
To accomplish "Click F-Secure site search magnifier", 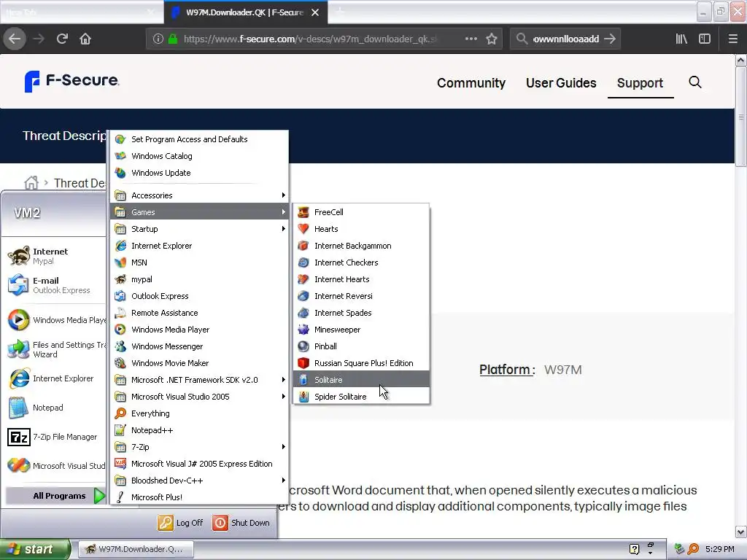I will click(x=695, y=82).
